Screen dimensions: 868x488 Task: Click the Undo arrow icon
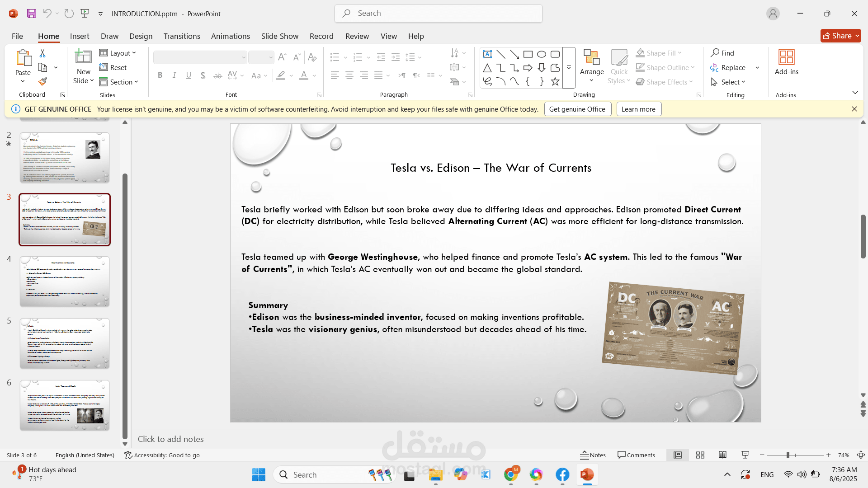coord(47,14)
